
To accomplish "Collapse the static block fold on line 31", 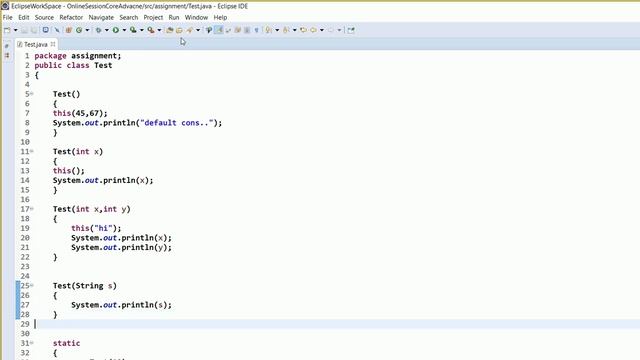I will 32,343.
